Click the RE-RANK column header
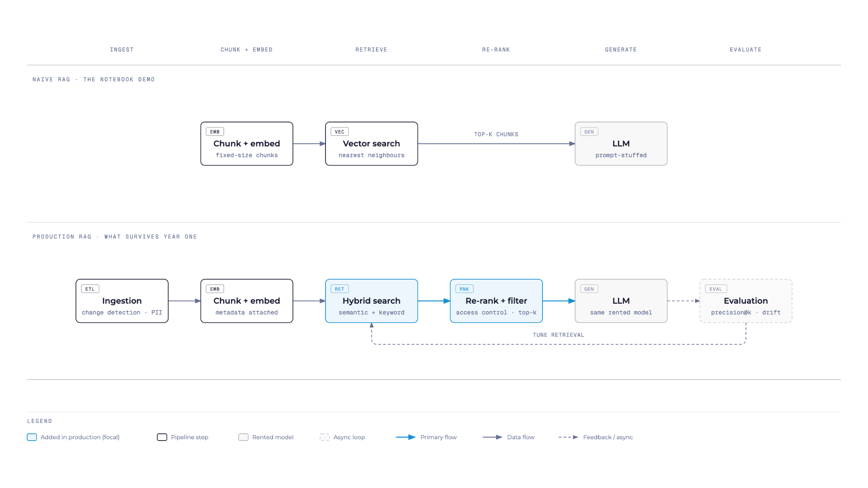Image resolution: width=868 pixels, height=488 pixels. [496, 50]
